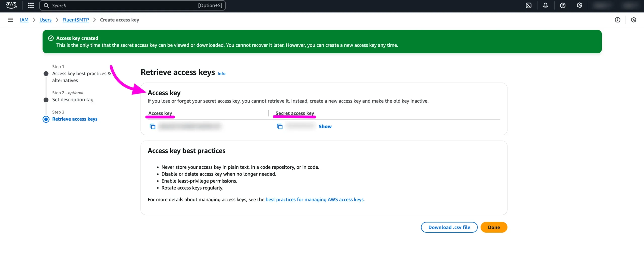Click the Access key column header
The height and width of the screenshot is (257, 644).
[160, 113]
